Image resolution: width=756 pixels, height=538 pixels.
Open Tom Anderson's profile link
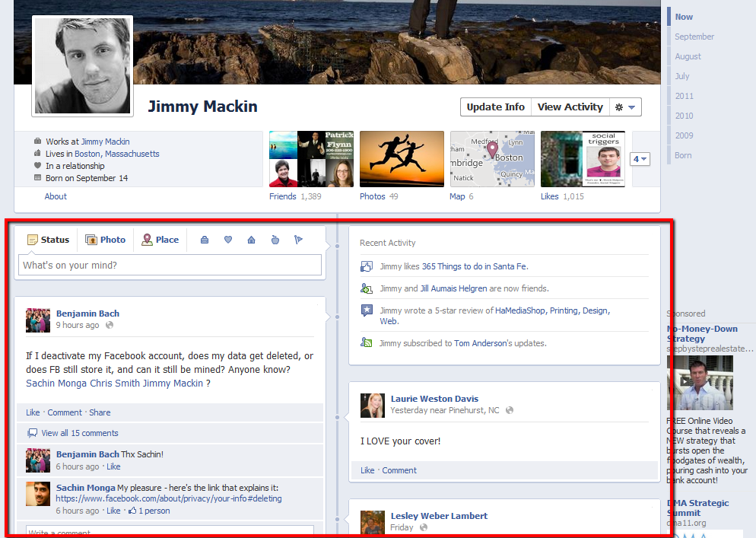[x=480, y=343]
